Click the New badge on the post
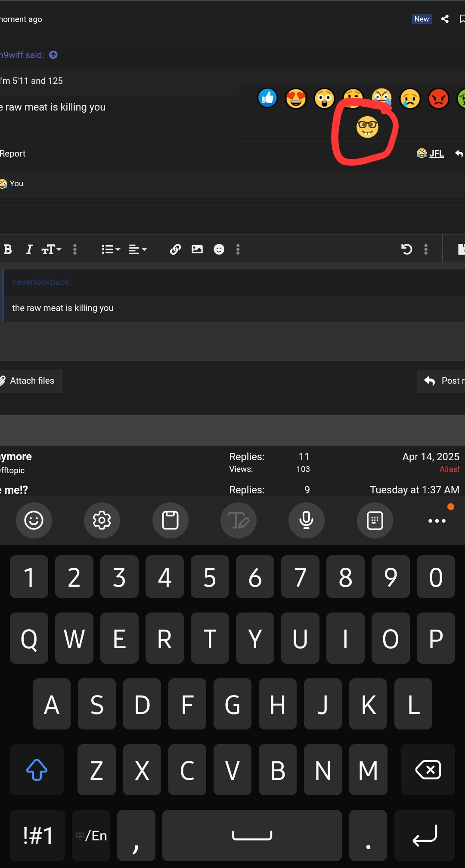This screenshot has width=465, height=868. pyautogui.click(x=422, y=19)
